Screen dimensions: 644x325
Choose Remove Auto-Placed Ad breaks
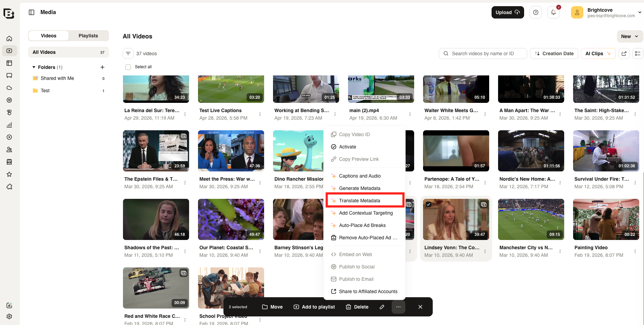pyautogui.click(x=364, y=238)
